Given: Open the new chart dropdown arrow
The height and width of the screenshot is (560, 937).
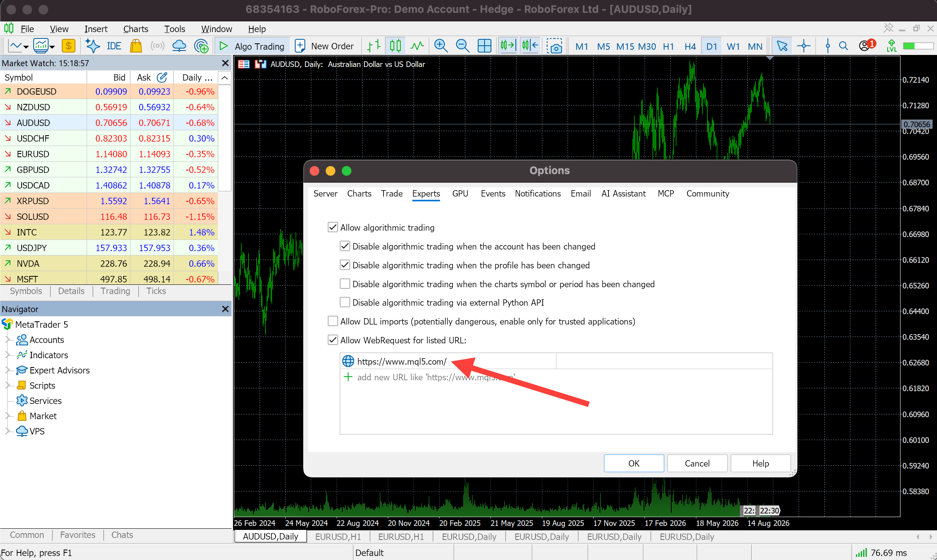Looking at the screenshot, I should click(x=26, y=47).
